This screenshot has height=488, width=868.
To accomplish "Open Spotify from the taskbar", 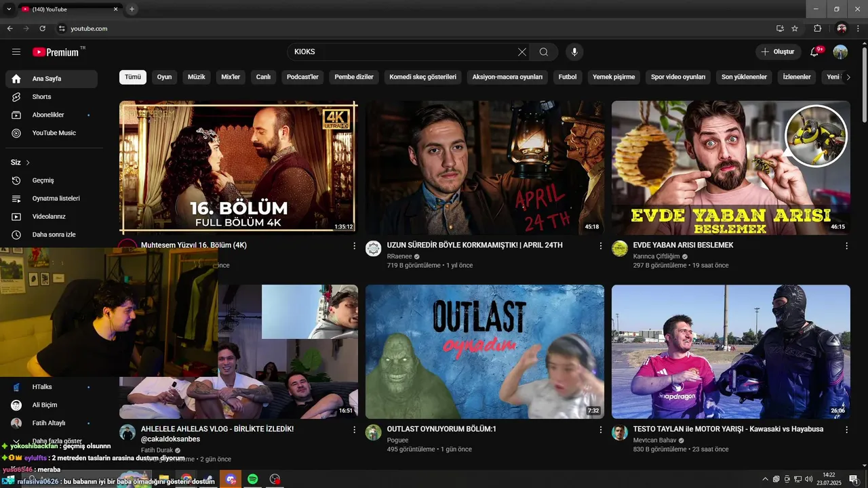I will 253,479.
